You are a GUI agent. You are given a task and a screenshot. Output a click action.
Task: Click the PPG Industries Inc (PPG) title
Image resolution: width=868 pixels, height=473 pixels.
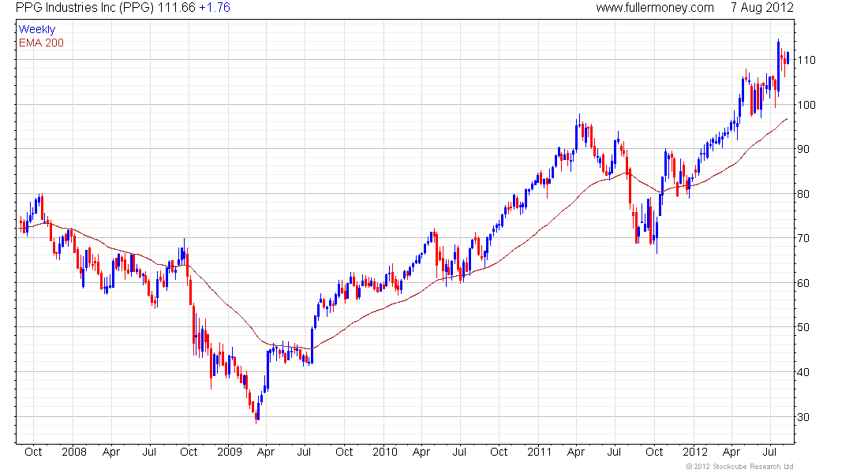tap(84, 8)
